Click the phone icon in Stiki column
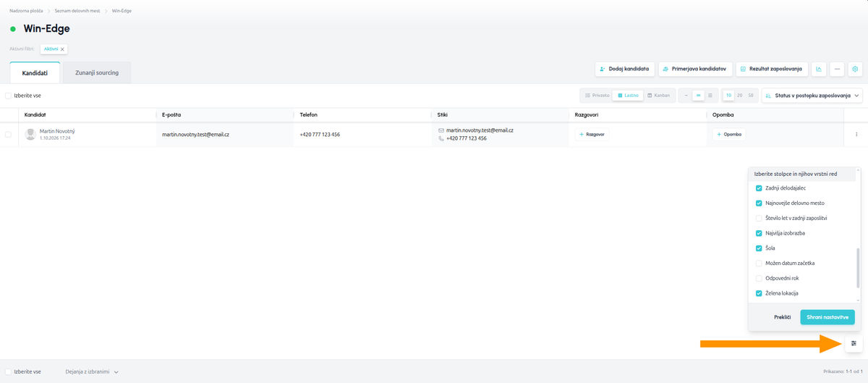 click(441, 138)
